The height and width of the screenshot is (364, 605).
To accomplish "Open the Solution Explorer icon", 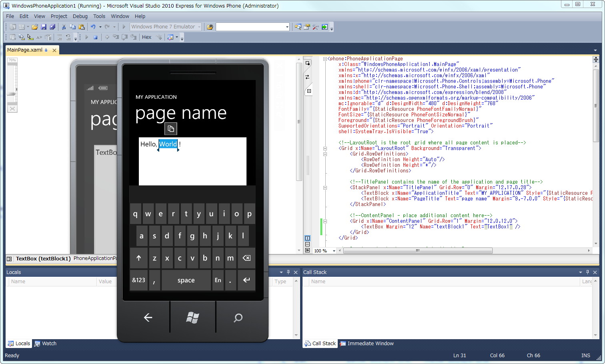I will coord(298,27).
